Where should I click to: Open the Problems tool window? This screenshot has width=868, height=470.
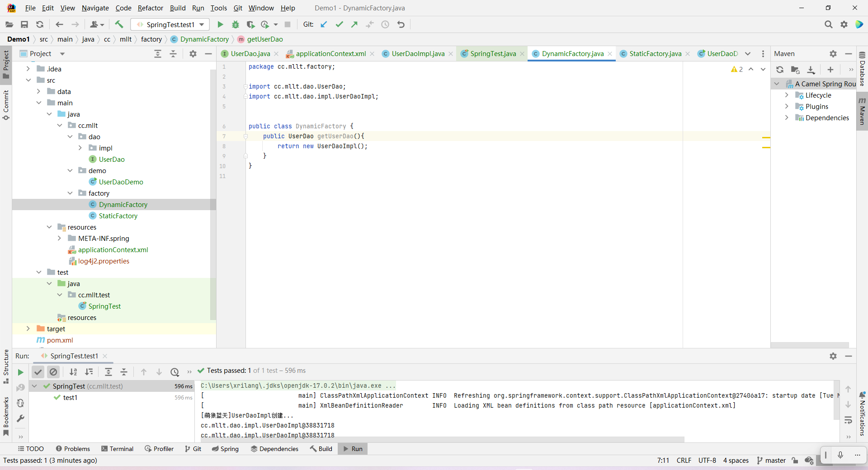pyautogui.click(x=73, y=449)
